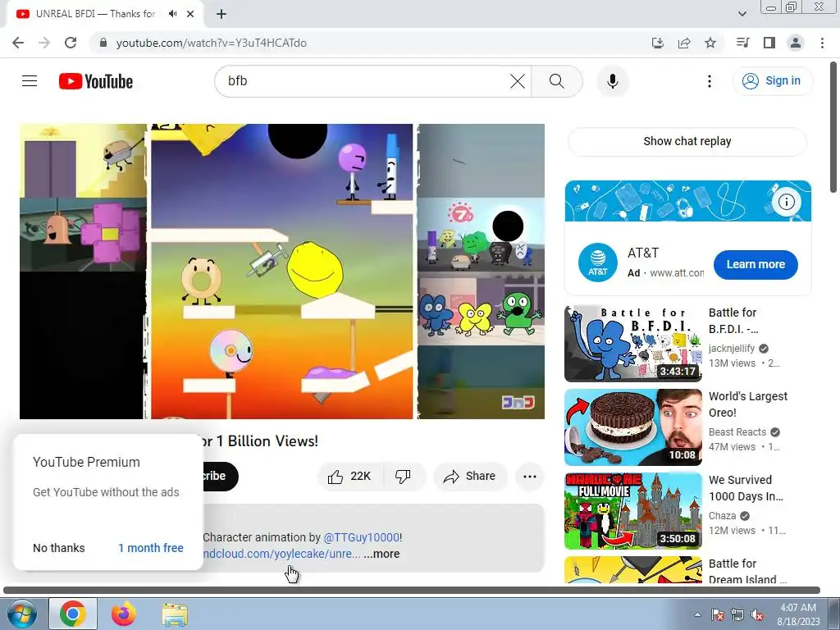This screenshot has height=630, width=840.
Task: Click the World's Largest Oreo! title
Action: coord(748,404)
